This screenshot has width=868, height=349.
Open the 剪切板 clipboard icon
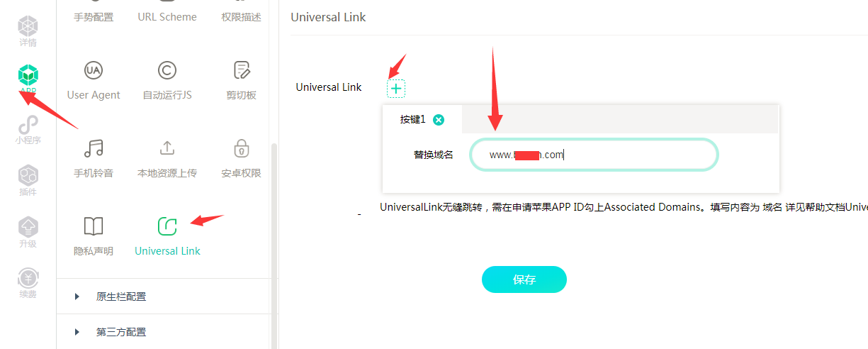tap(242, 70)
